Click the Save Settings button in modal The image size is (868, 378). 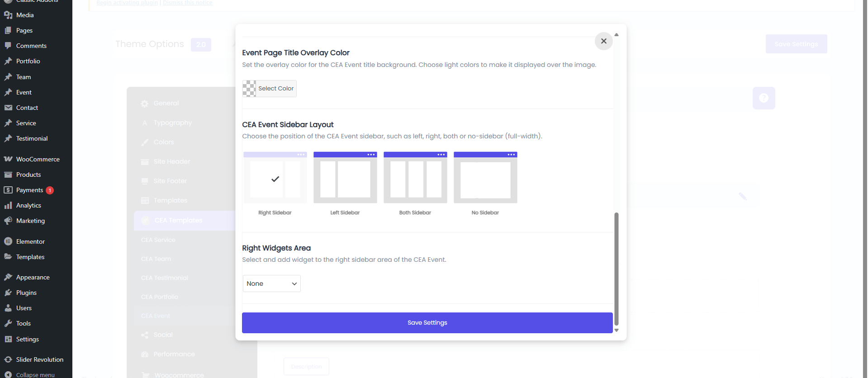click(x=427, y=323)
